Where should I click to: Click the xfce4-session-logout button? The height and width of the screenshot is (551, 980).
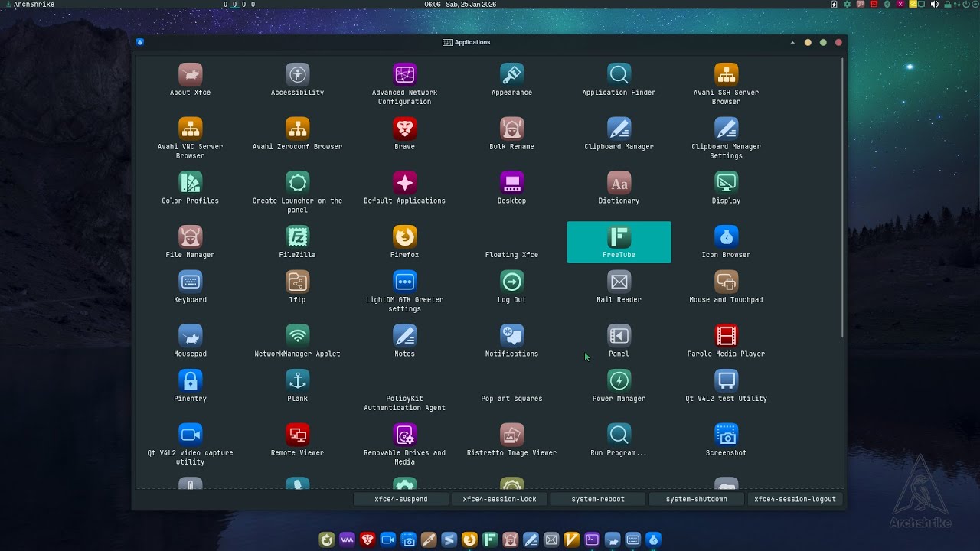pyautogui.click(x=795, y=499)
